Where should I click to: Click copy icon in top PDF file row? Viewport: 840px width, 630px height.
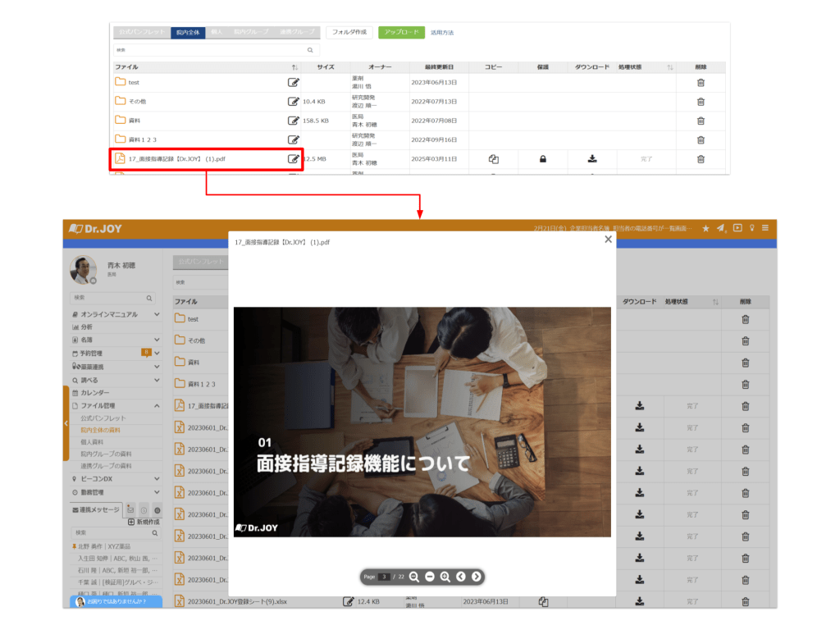click(x=493, y=159)
